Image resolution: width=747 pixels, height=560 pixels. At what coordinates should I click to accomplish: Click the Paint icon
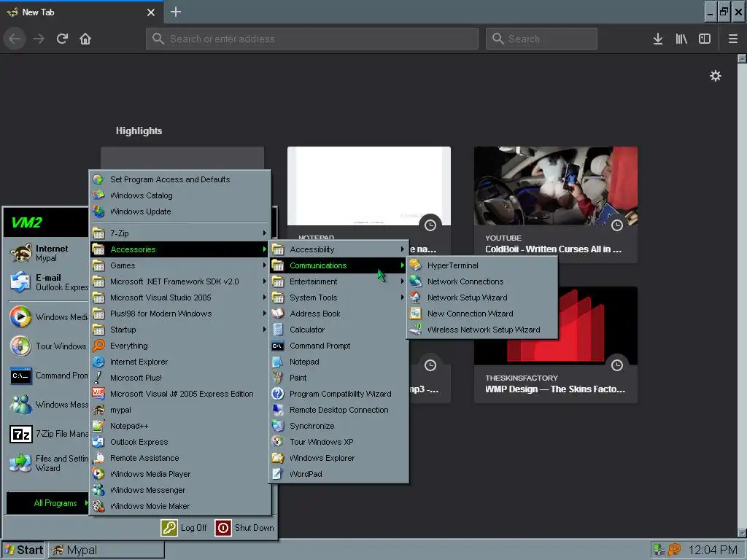pyautogui.click(x=278, y=378)
